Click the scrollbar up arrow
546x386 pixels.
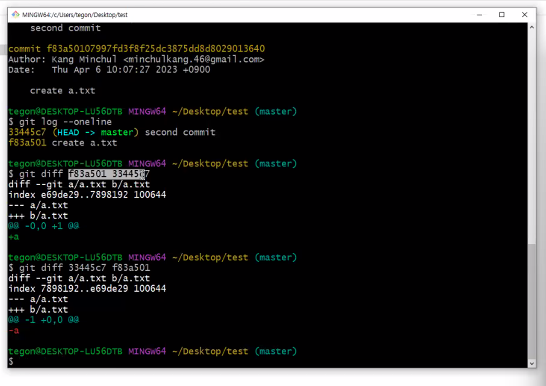532,27
